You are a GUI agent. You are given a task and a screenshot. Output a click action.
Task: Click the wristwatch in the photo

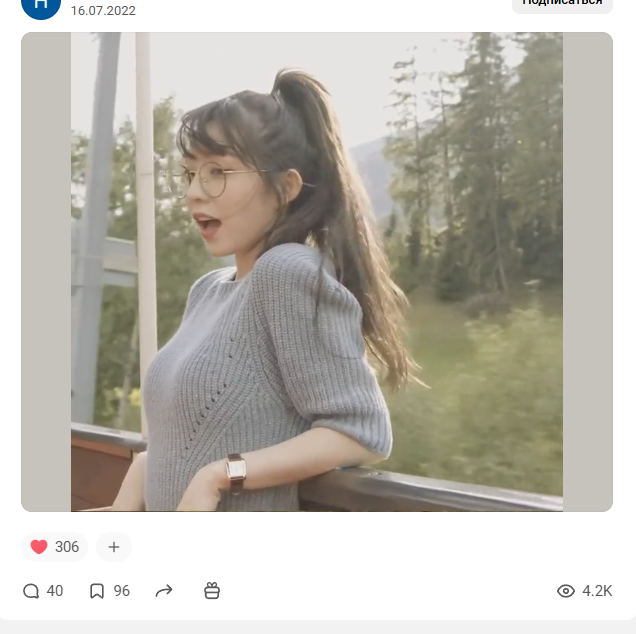(236, 472)
